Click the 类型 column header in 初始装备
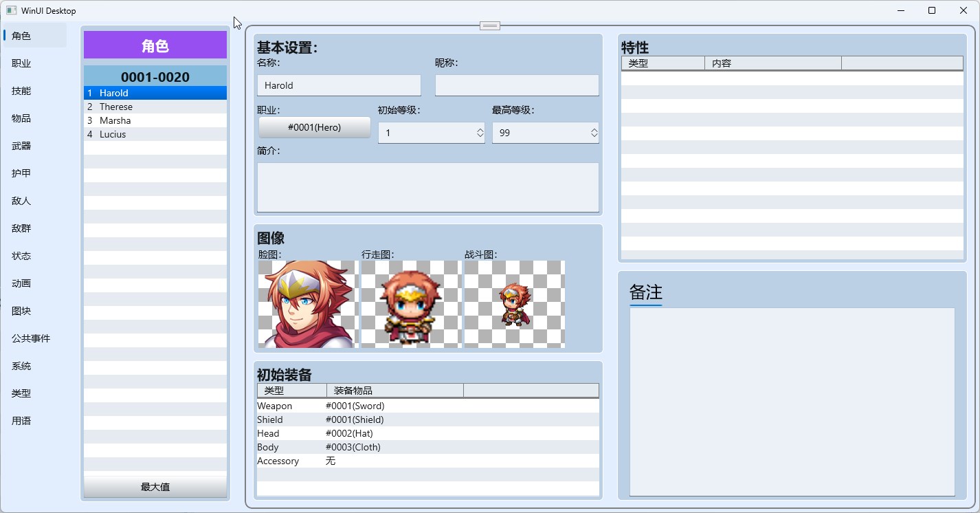The height and width of the screenshot is (513, 980). (x=292, y=391)
